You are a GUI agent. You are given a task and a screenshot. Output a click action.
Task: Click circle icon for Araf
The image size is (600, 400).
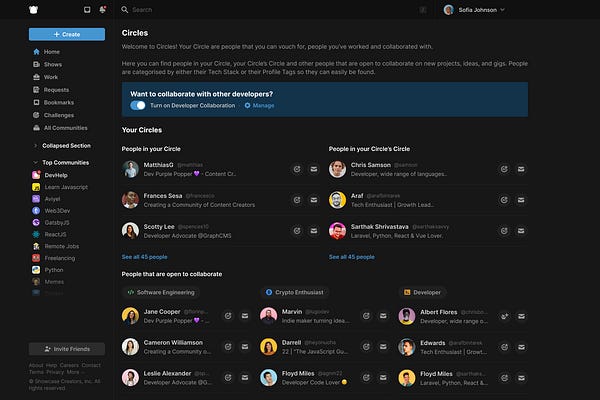504,200
